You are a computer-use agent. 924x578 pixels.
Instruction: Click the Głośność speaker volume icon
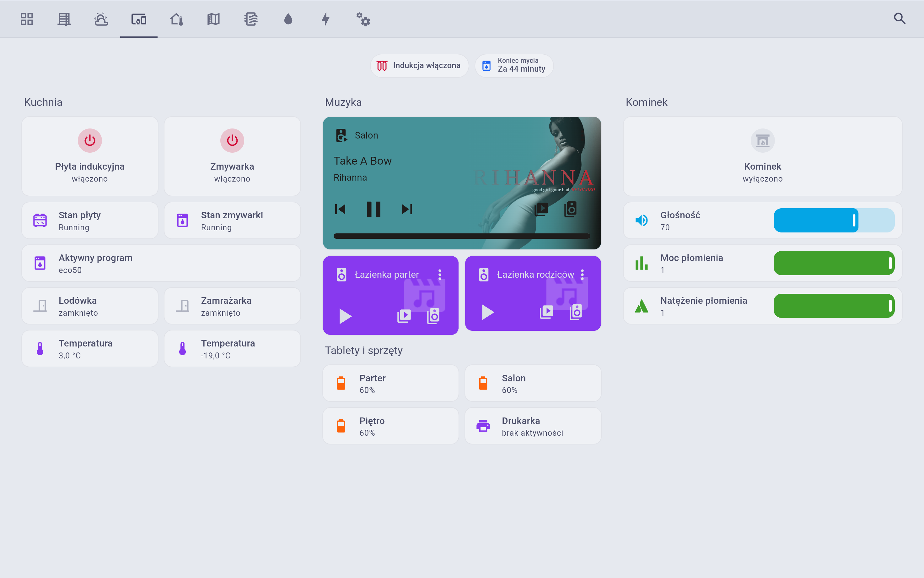(x=642, y=221)
